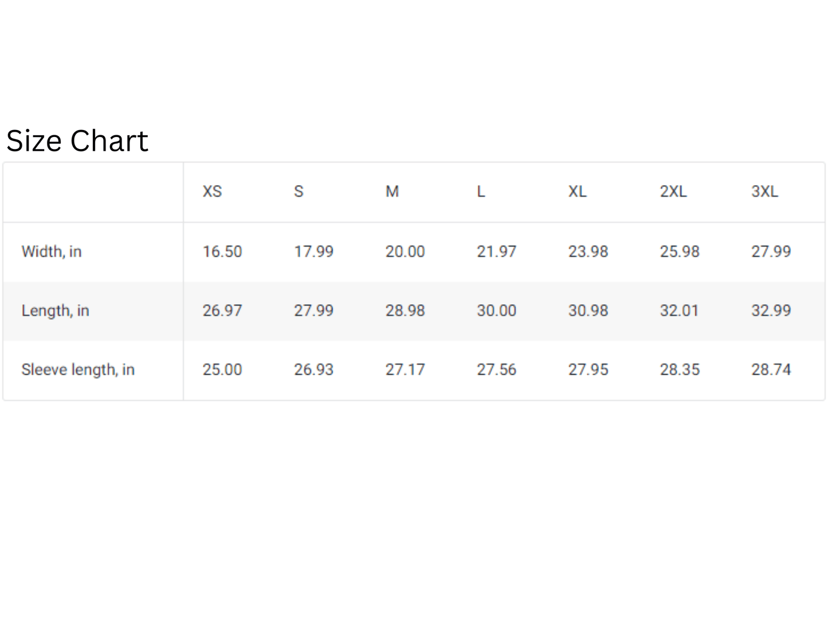828x644 pixels.
Task: Select the 2XL length value 32.01
Action: click(x=679, y=311)
